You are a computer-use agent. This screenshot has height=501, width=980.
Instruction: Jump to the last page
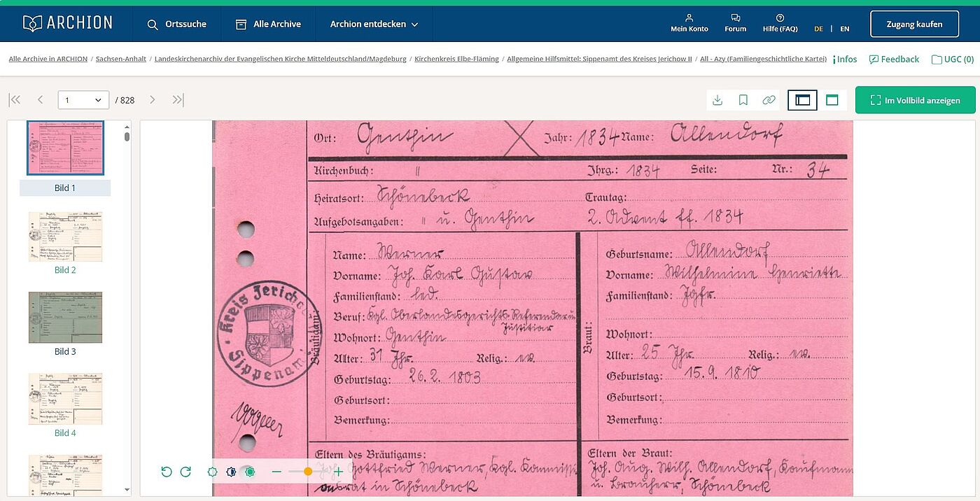point(178,100)
